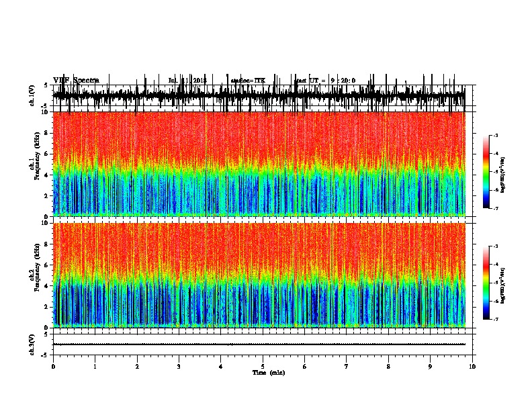Click time axis tick label "9"
The width and height of the screenshot is (532, 411).
pyautogui.click(x=430, y=366)
